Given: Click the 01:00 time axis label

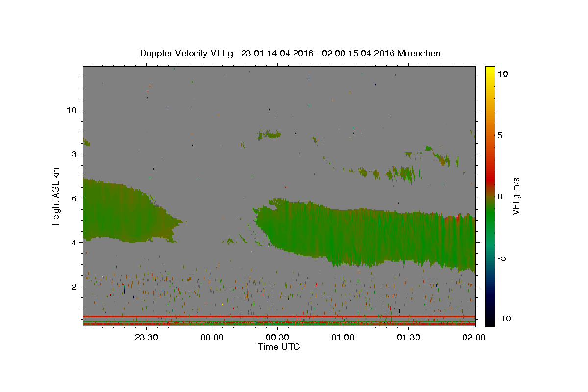Looking at the screenshot, I should click(343, 337).
